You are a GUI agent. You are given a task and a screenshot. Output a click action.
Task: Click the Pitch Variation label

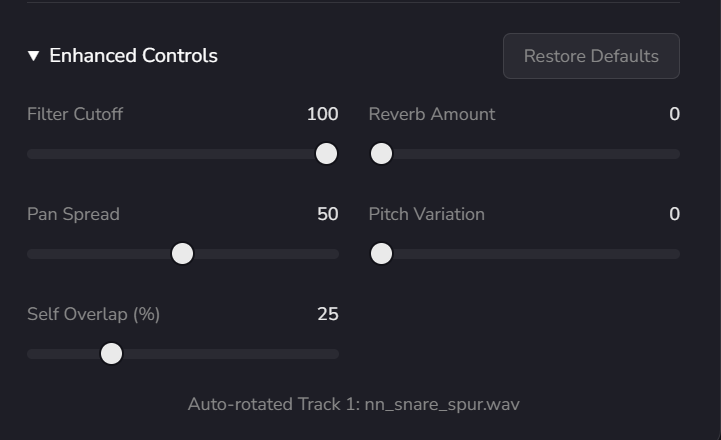point(427,214)
